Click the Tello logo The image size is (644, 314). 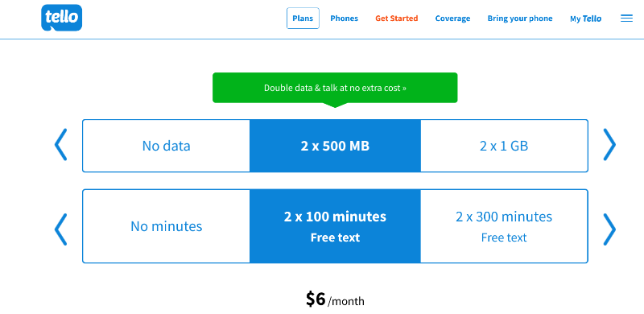pos(62,18)
